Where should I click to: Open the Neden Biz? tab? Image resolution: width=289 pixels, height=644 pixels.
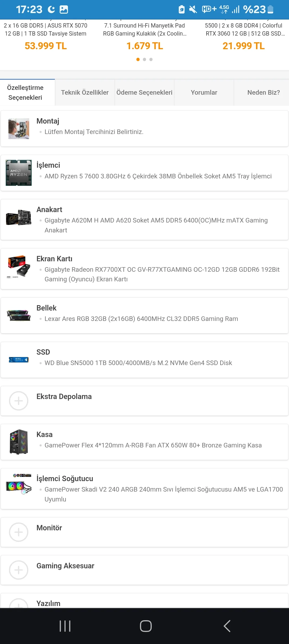coord(264,93)
